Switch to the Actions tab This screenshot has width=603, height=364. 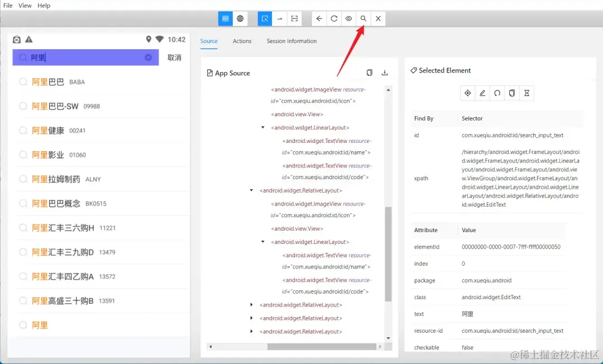point(242,41)
